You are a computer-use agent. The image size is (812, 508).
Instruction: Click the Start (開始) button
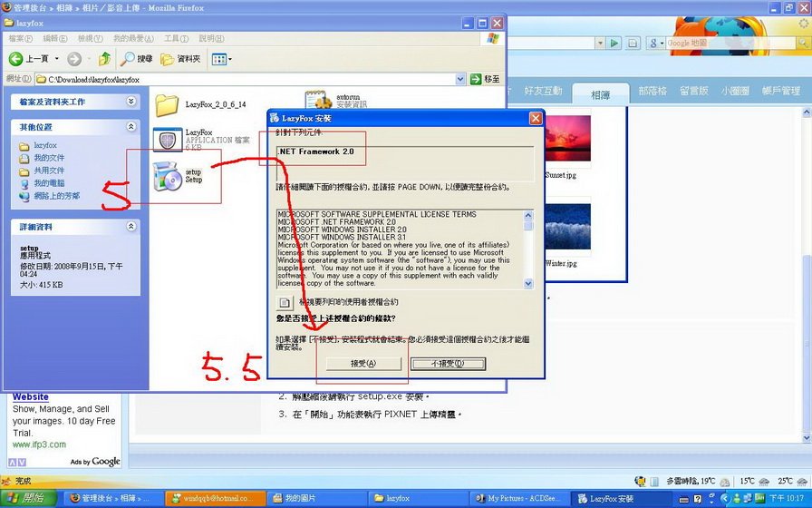[x=26, y=498]
